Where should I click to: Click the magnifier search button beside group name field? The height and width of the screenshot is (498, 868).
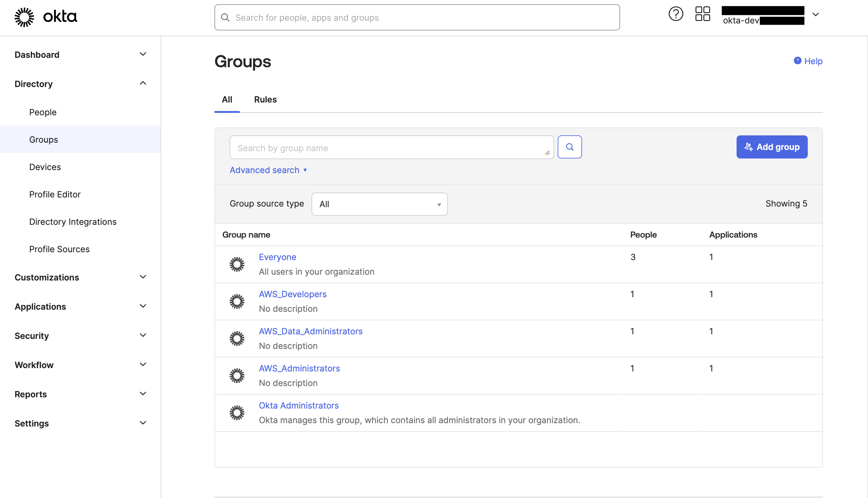(x=570, y=147)
